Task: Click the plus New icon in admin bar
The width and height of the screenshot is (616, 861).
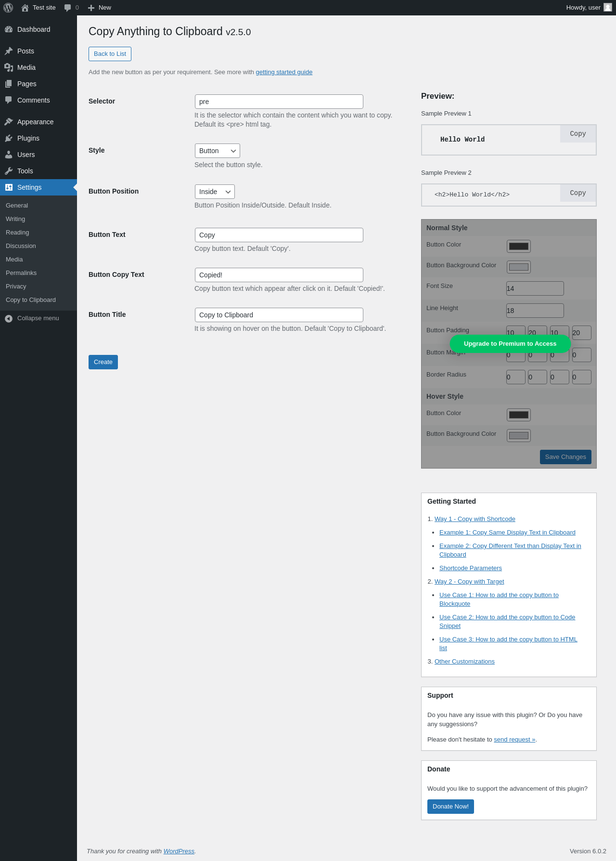Action: [91, 8]
